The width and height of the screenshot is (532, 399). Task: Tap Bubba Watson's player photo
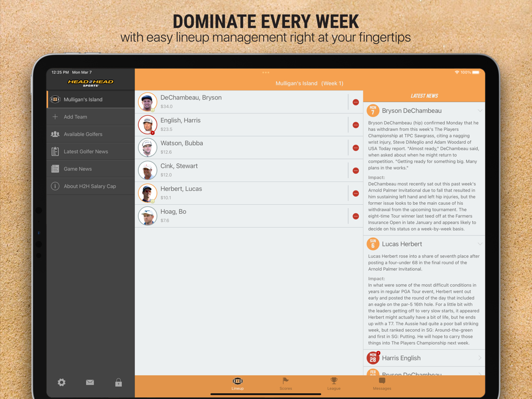[x=147, y=147]
